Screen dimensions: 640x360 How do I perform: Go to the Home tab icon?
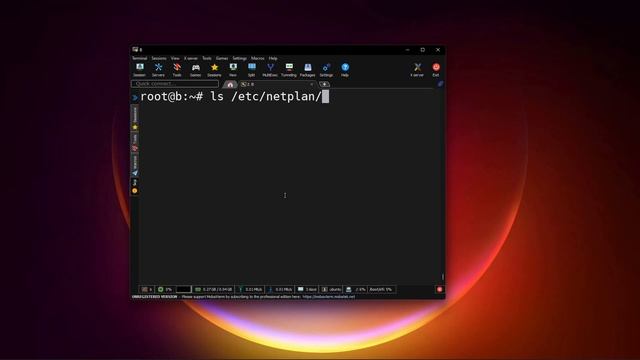pos(230,84)
